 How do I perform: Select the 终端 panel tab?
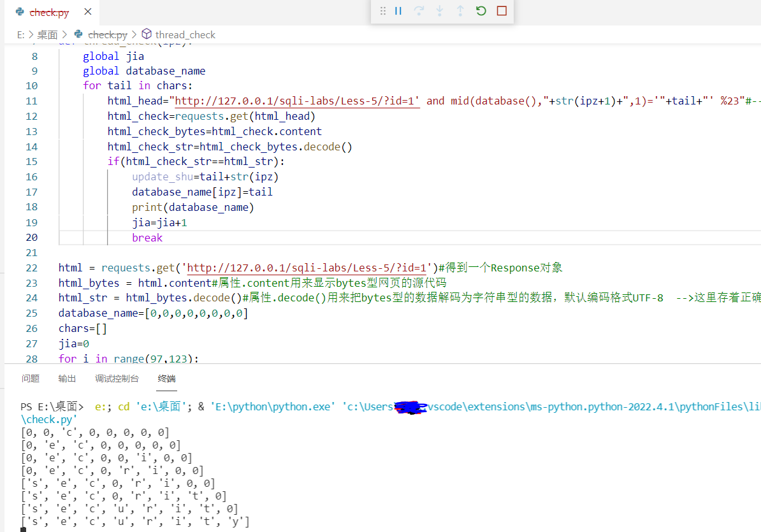(166, 378)
